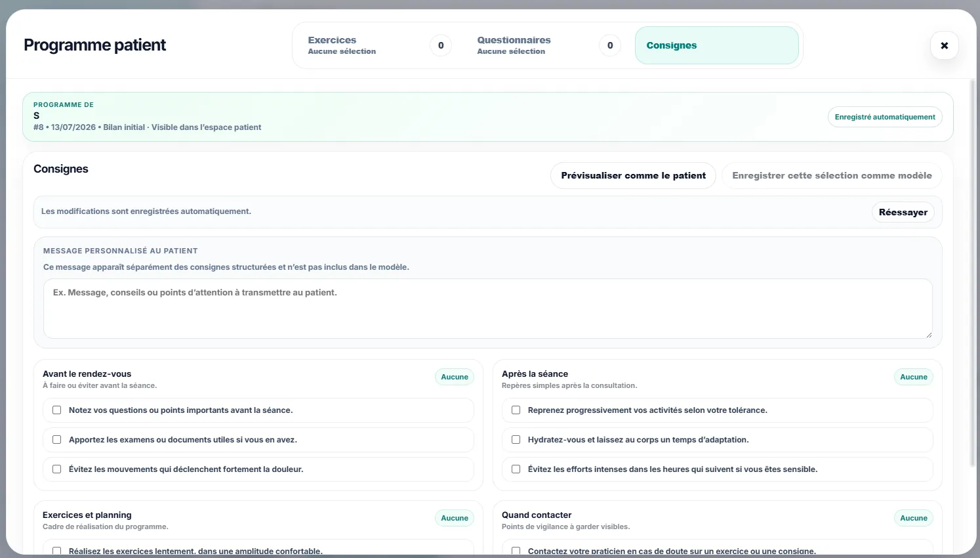Click Prévisualiser comme le patient button
980x558 pixels.
[x=633, y=175]
